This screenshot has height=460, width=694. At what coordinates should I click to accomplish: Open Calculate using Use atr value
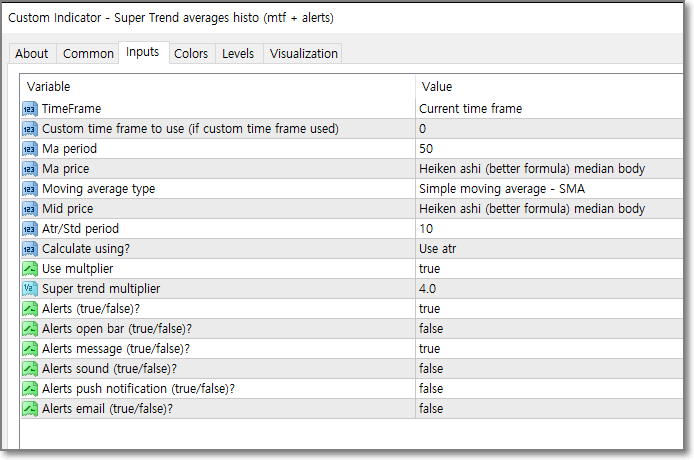point(437,248)
